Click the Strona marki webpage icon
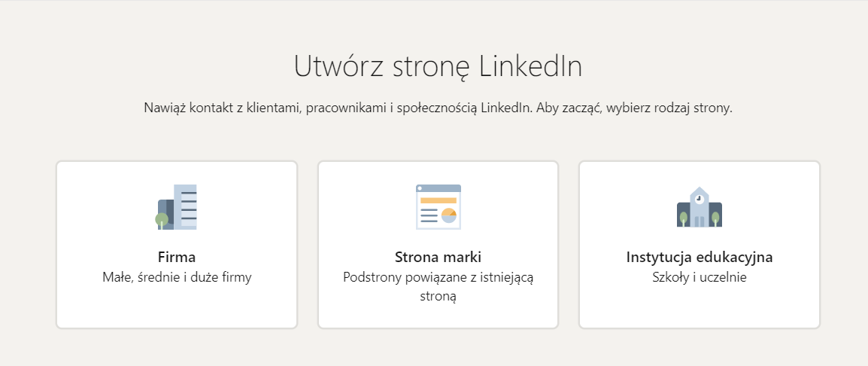Screen dimensions: 868x366 point(438,206)
